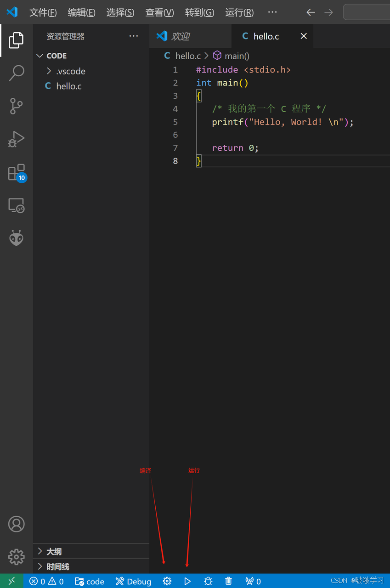
Task: Open the menu bar overflow ellipsis
Action: (272, 12)
